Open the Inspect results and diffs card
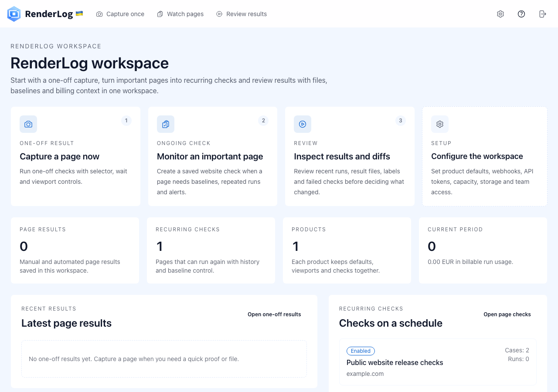This screenshot has height=392, width=558. coord(350,156)
